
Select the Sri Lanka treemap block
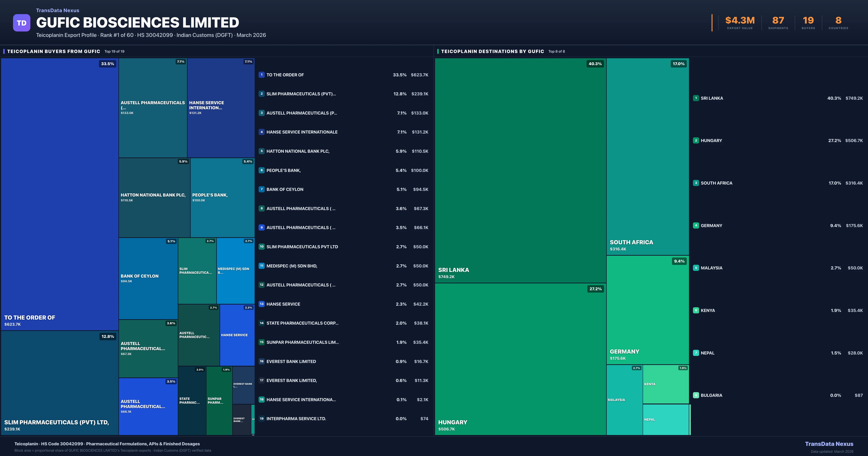click(520, 170)
